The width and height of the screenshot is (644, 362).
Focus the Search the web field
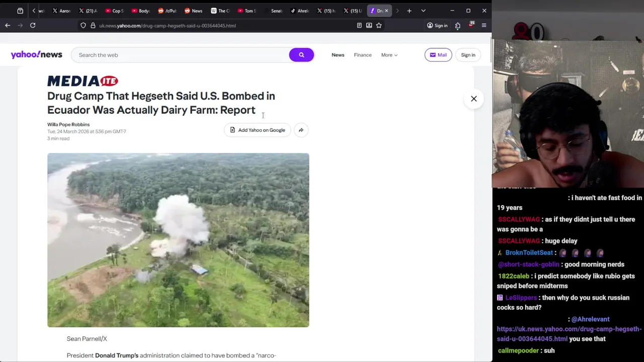(x=180, y=55)
